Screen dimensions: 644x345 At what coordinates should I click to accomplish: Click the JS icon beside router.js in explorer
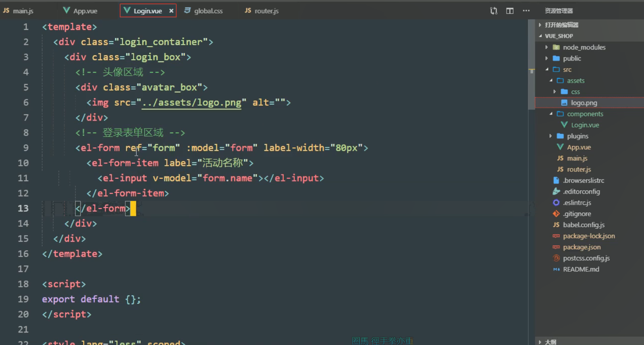point(560,169)
